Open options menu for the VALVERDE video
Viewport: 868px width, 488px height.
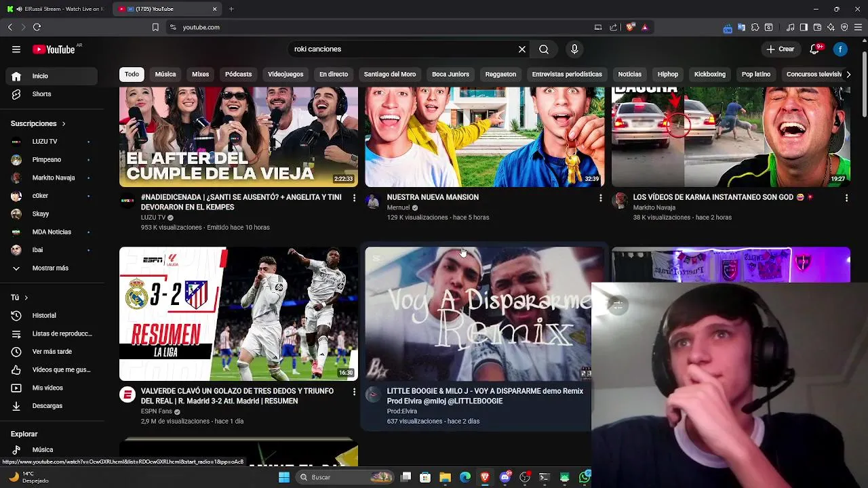tap(354, 392)
